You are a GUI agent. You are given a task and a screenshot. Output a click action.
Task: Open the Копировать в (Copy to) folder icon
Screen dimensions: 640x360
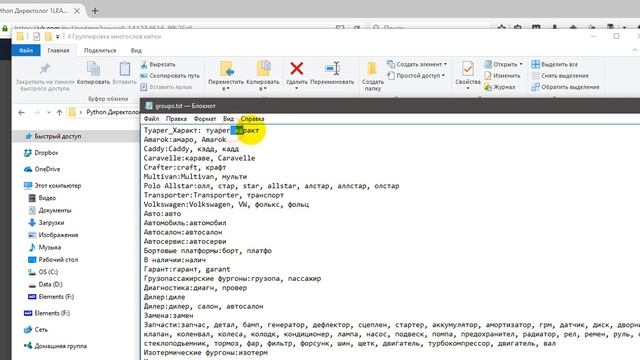(263, 69)
